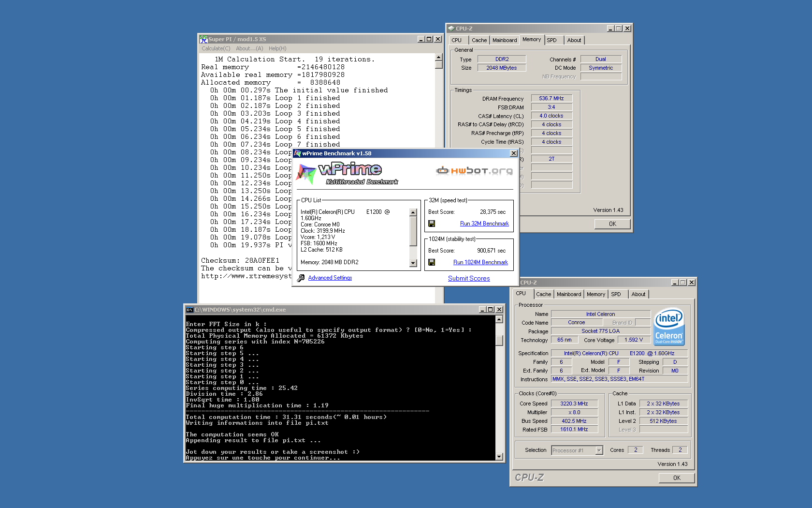Screen dimensions: 812x508
Task: Click the Intel Celeron logo in CPU-Z
Action: coord(669,327)
